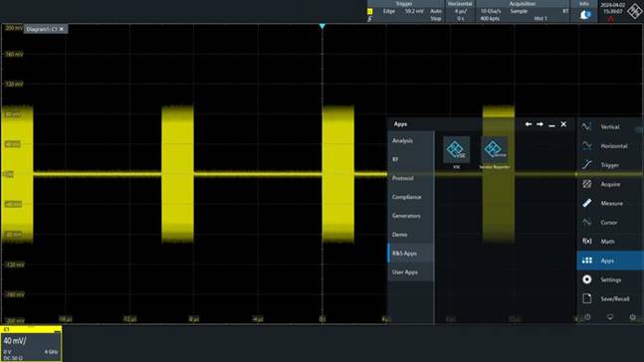Open the C1 channel 40 mV/ box
The height and width of the screenshot is (362, 644).
(31, 344)
